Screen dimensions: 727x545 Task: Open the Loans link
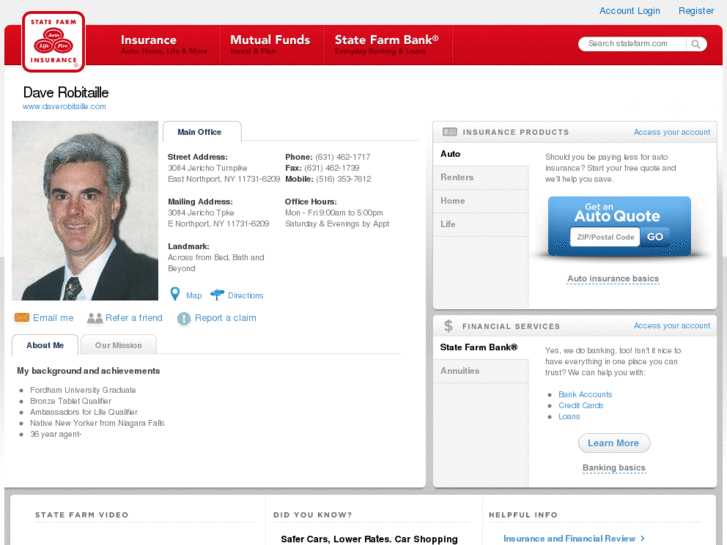569,417
